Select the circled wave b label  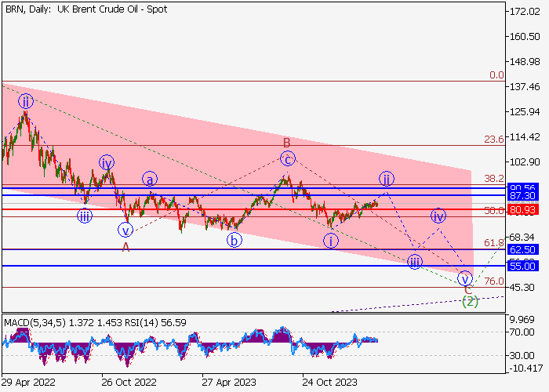point(235,241)
